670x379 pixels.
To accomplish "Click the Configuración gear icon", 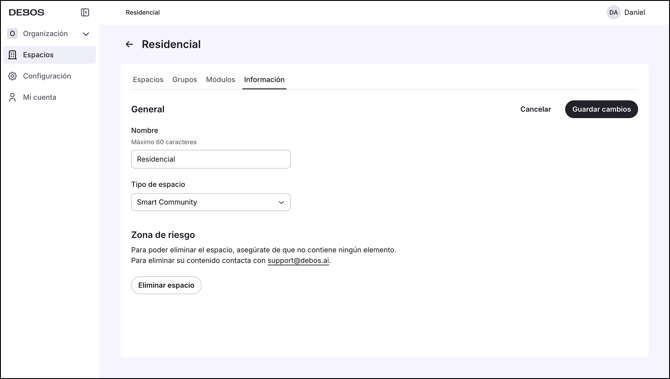I will (x=12, y=76).
